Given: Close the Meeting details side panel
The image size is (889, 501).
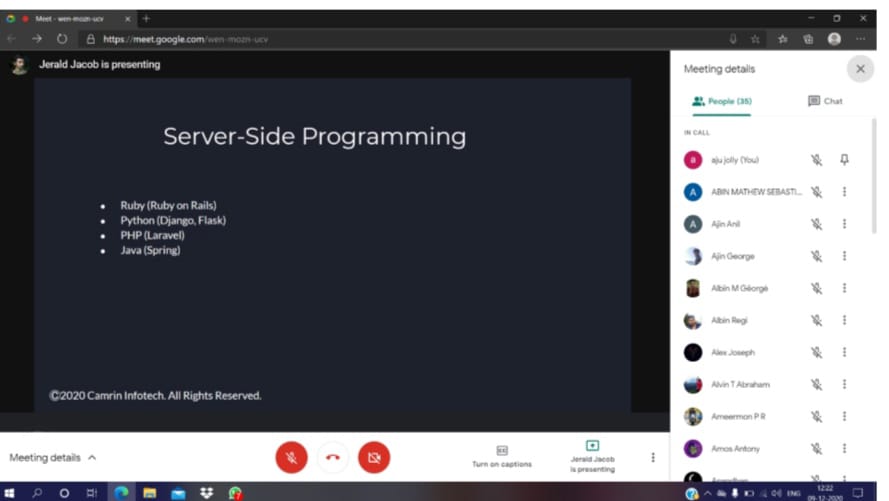Looking at the screenshot, I should (x=859, y=69).
